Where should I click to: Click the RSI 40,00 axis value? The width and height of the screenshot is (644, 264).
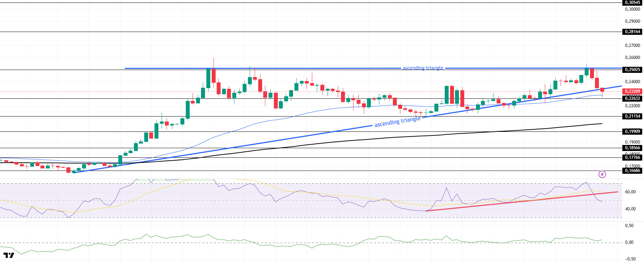[x=630, y=209]
